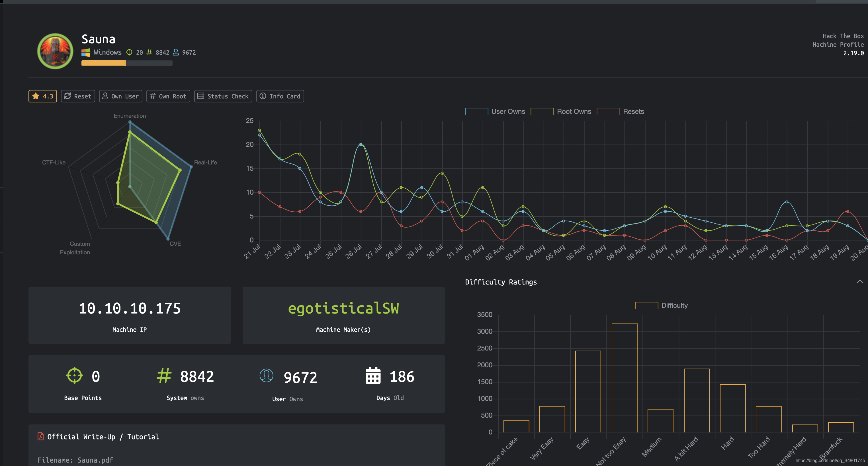Click the Very Easy difficulty bar
Image resolution: width=868 pixels, height=466 pixels.
click(552, 419)
